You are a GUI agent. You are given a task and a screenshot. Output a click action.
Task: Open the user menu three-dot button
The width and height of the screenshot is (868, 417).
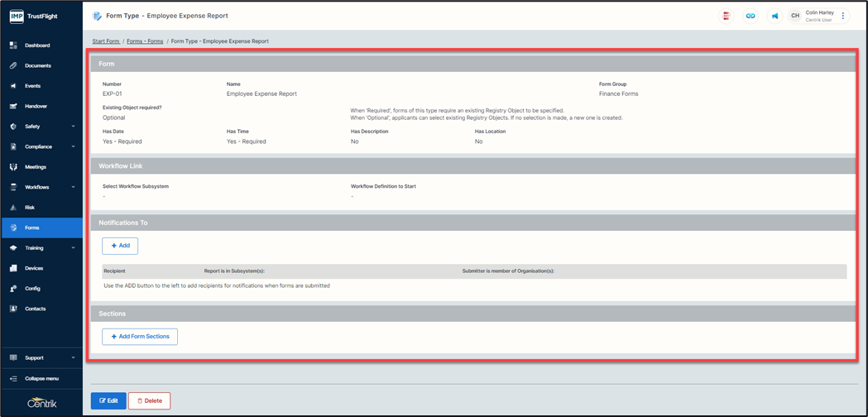tap(843, 16)
